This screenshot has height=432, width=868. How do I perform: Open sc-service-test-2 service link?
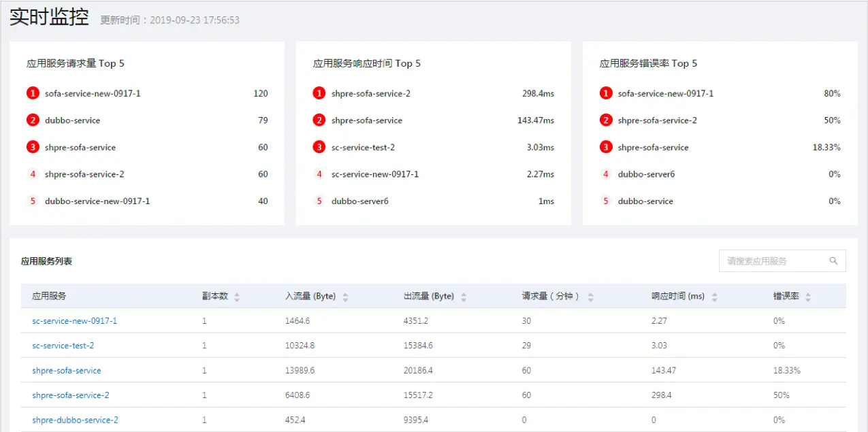pos(63,346)
